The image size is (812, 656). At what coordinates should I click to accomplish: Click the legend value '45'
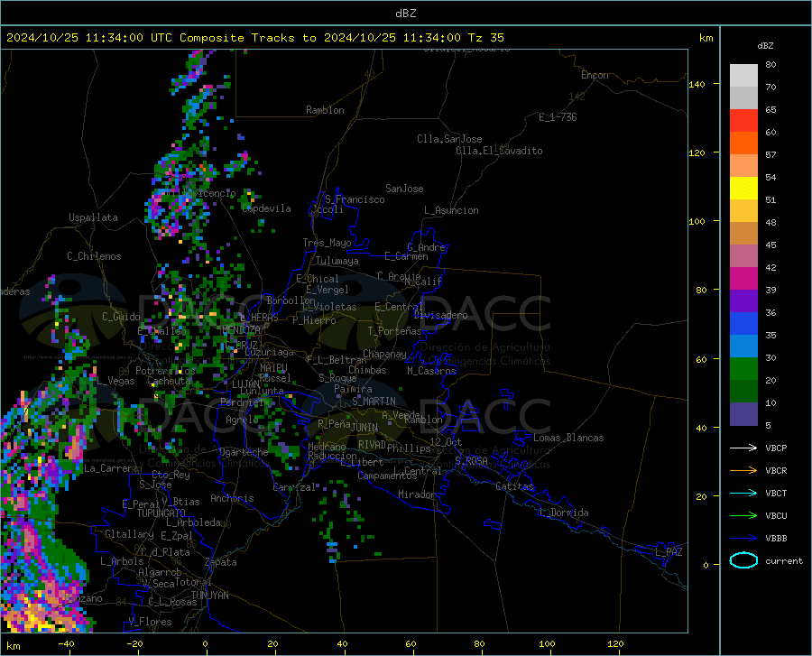770,245
